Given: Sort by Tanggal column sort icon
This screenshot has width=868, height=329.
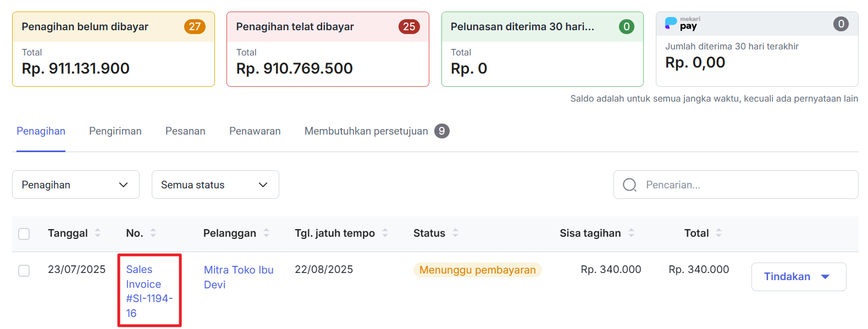Looking at the screenshot, I should tap(97, 233).
